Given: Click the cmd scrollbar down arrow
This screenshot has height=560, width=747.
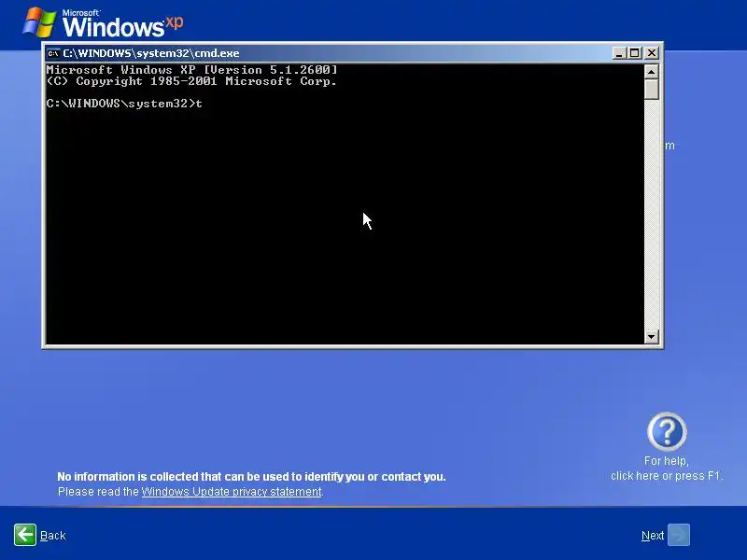Looking at the screenshot, I should [x=651, y=337].
